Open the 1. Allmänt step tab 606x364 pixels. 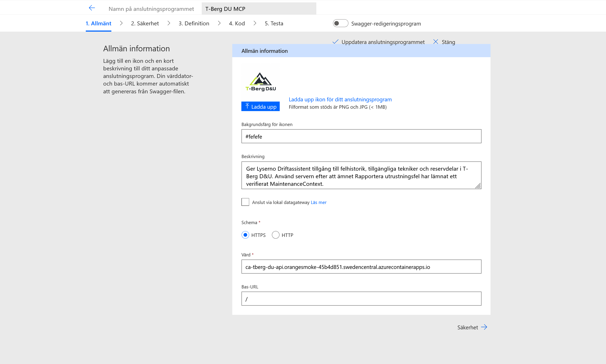click(98, 23)
